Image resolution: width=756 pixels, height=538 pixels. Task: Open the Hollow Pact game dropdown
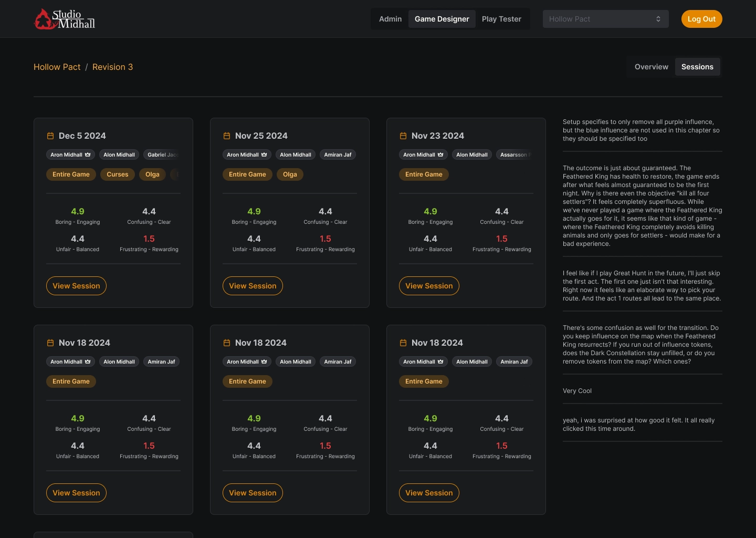point(605,19)
